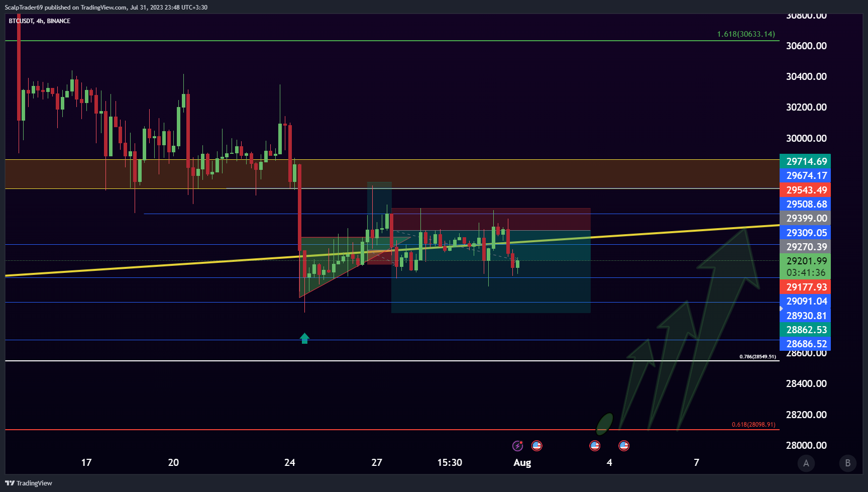
Task: Click the US flag event icon left of the 4 date label
Action: pyautogui.click(x=595, y=445)
